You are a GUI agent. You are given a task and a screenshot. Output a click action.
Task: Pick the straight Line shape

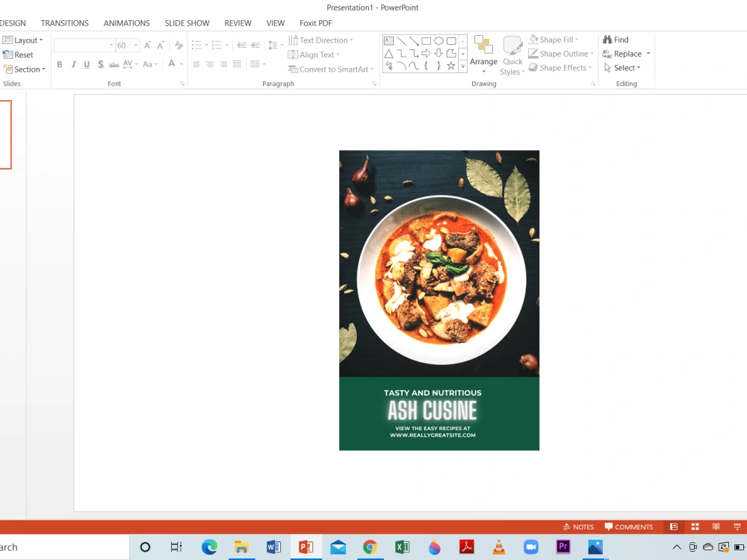tap(401, 41)
